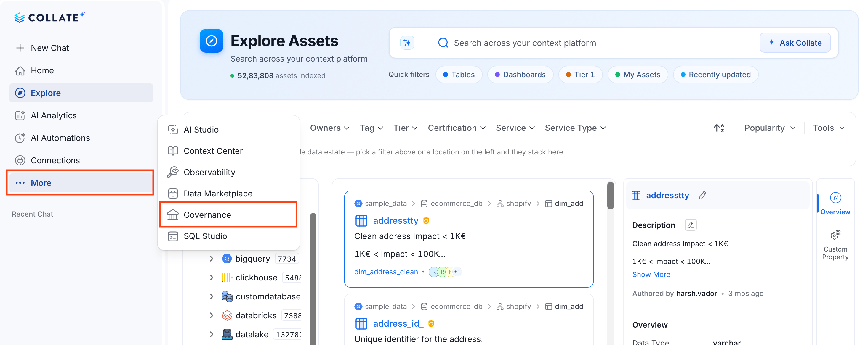This screenshot has width=868, height=345.
Task: Expand the customdatabase tree node
Action: 211,296
